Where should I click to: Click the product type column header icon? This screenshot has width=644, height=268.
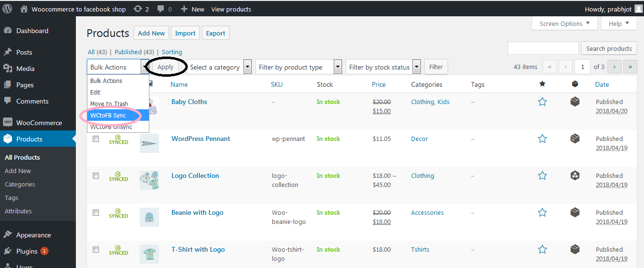(575, 84)
